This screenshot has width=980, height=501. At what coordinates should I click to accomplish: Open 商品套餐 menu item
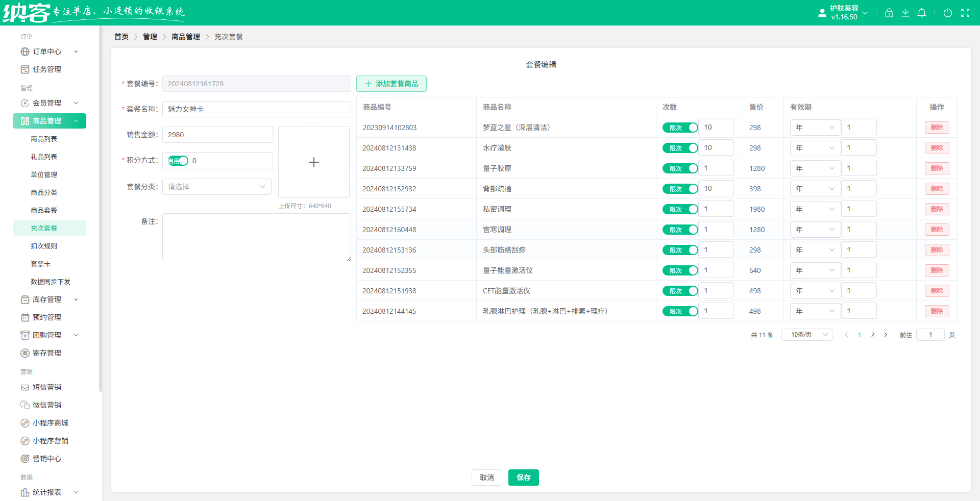point(44,210)
